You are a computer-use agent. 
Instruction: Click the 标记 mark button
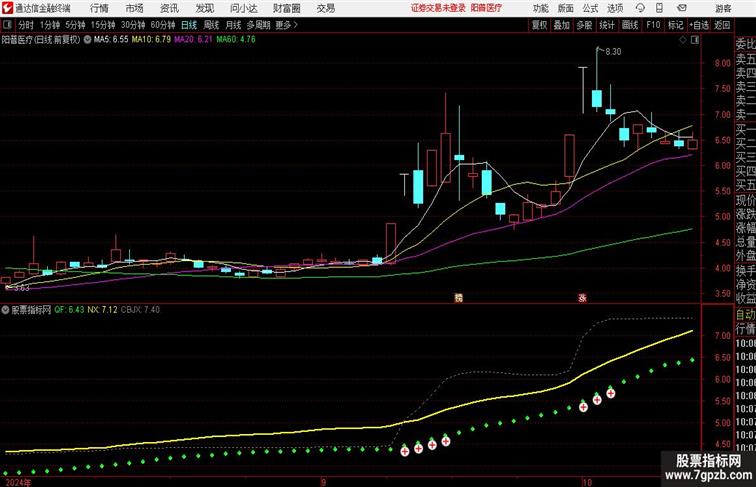tap(675, 25)
